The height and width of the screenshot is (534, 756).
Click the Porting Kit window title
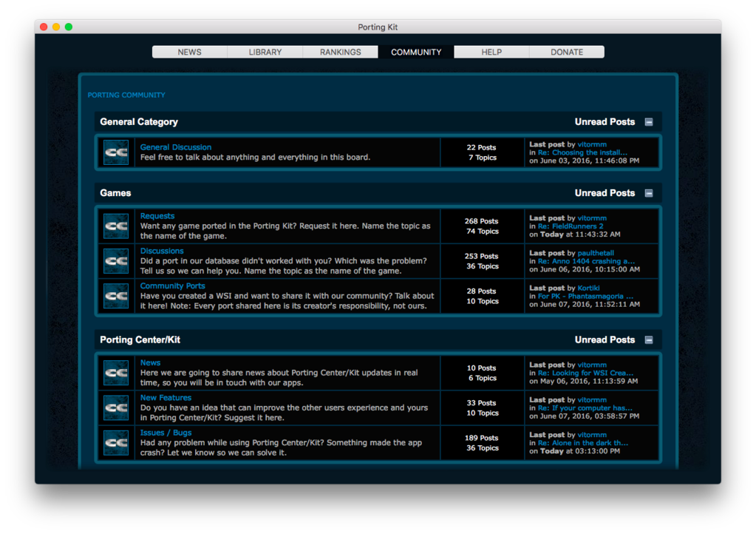[x=378, y=27]
